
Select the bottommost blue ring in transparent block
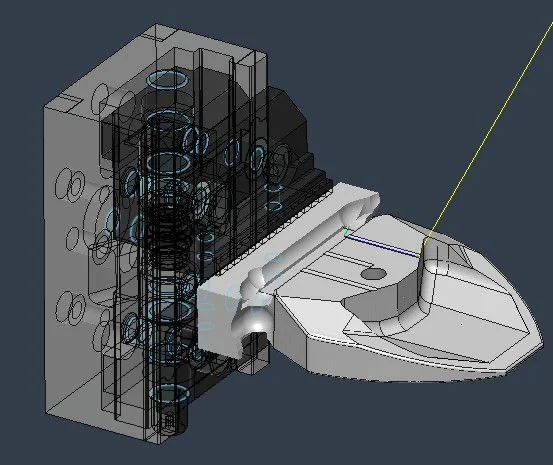(x=169, y=394)
